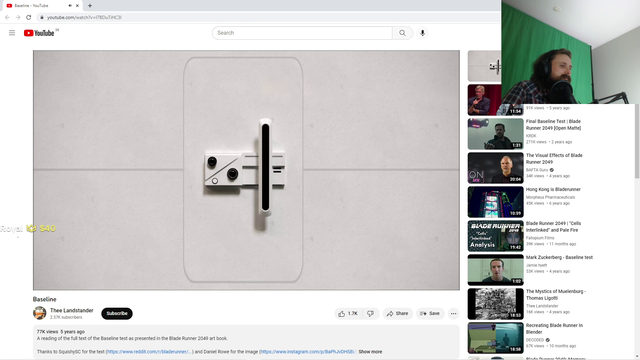The width and height of the screenshot is (640, 360).
Task: Open Visual Effects video thumbnail
Action: click(496, 168)
